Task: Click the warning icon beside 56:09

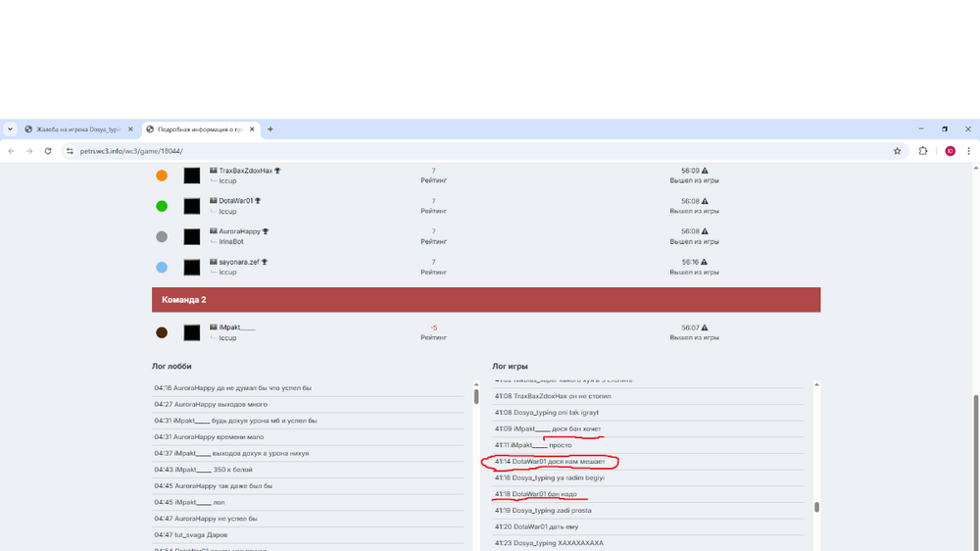Action: [x=705, y=171]
